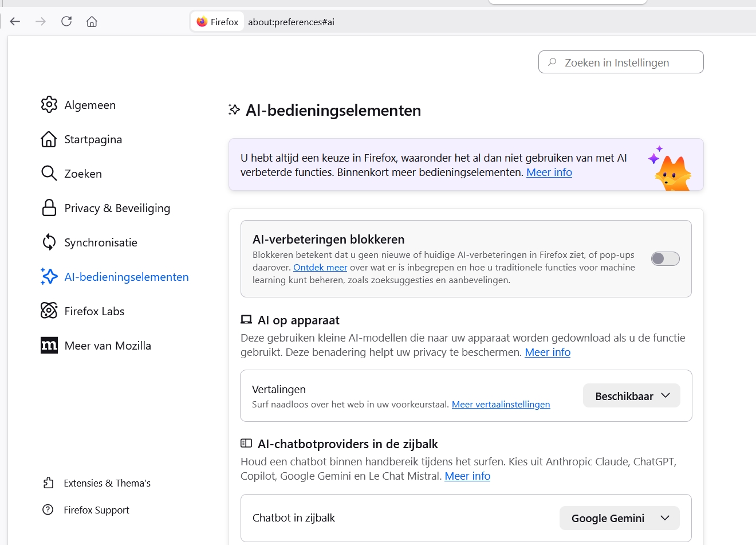Screen dimensions: 756x545
Task: Click the reload page icon
Action: [x=66, y=21]
